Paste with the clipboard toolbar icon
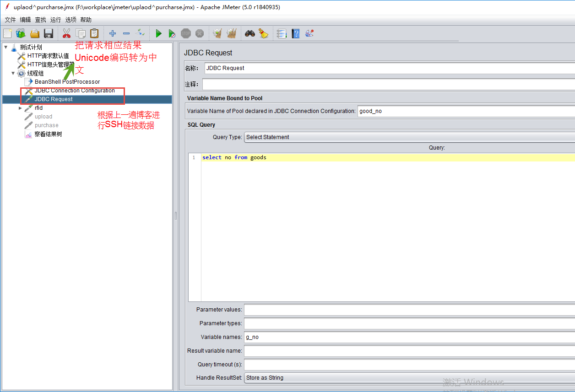This screenshot has height=392, width=575. tap(94, 33)
